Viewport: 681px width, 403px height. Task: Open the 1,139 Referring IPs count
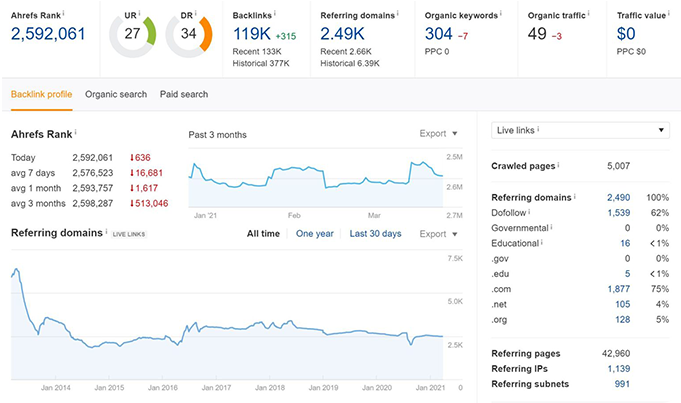(618, 369)
